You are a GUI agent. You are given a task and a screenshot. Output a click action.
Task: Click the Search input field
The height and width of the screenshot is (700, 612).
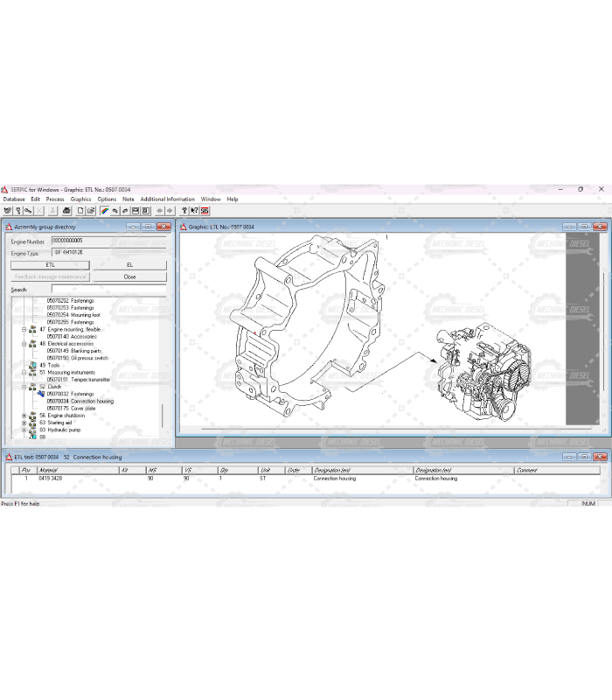coord(108,289)
